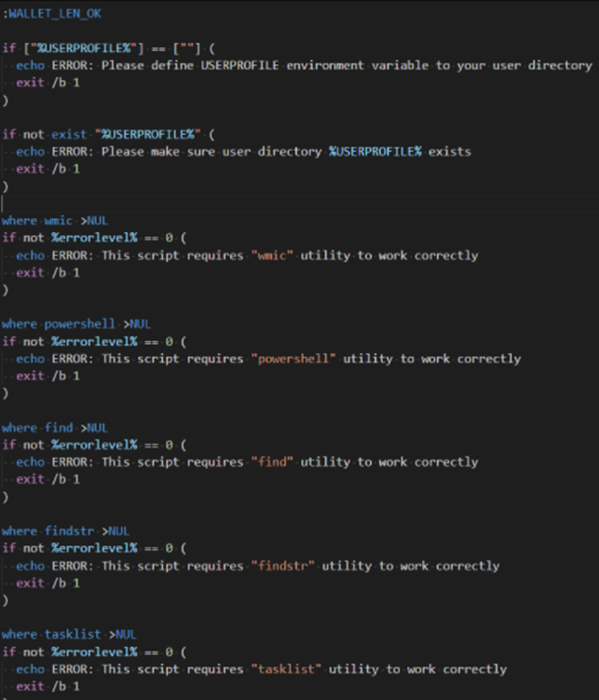This screenshot has width=599, height=700.
Task: Click the "exist" keyword in if not exist
Action: coord(69,134)
